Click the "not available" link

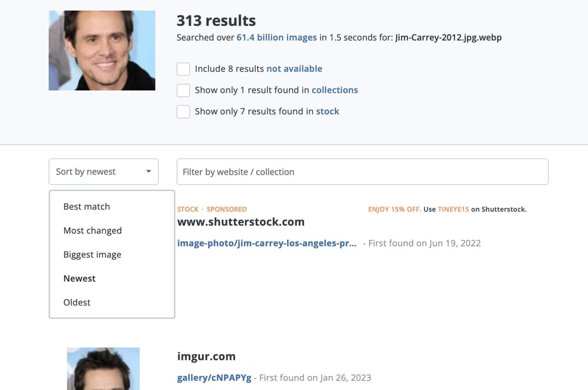click(294, 69)
